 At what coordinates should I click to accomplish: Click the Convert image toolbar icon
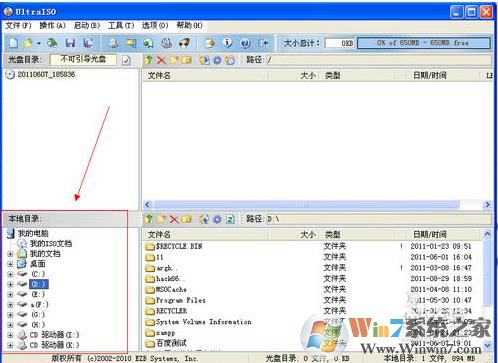148,43
